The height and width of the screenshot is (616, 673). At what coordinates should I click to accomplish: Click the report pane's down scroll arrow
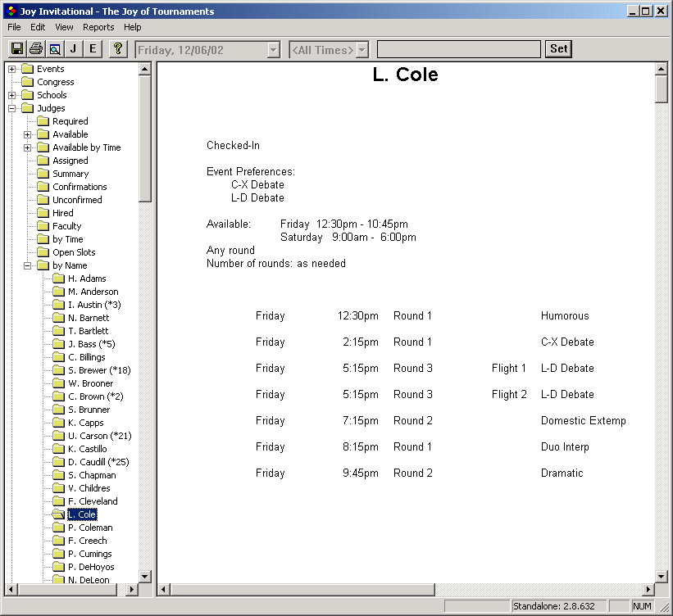(x=662, y=576)
